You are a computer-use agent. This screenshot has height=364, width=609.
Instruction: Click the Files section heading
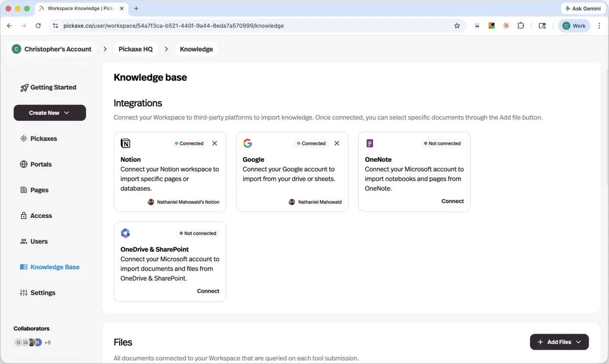pos(123,342)
